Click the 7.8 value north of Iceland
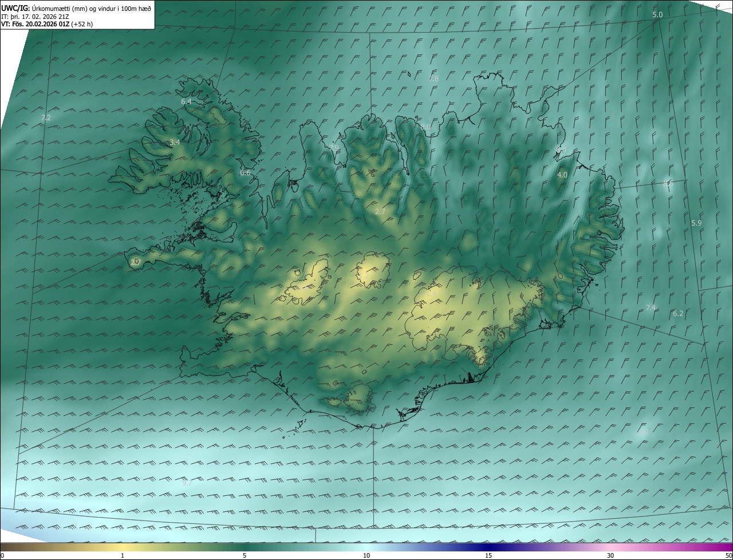The height and width of the screenshot is (560, 733). (x=434, y=78)
